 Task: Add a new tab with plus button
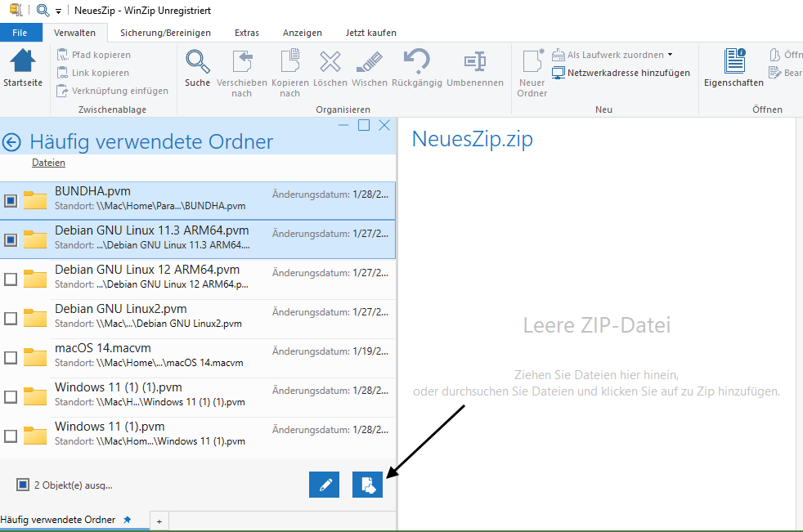[159, 521]
